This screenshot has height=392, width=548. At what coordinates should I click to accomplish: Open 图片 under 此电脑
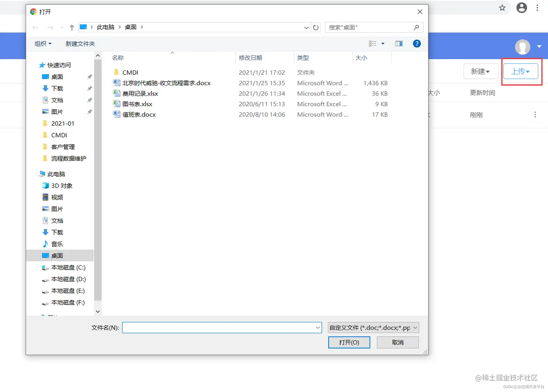[x=57, y=209]
